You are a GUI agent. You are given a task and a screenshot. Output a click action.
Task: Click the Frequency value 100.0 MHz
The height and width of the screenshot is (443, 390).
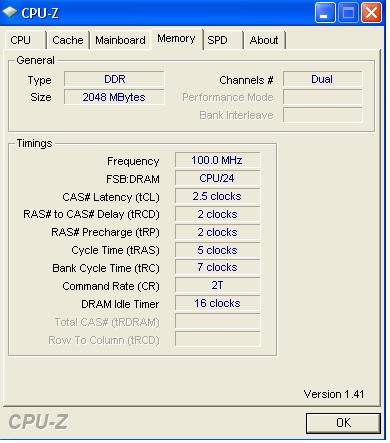coord(217,160)
